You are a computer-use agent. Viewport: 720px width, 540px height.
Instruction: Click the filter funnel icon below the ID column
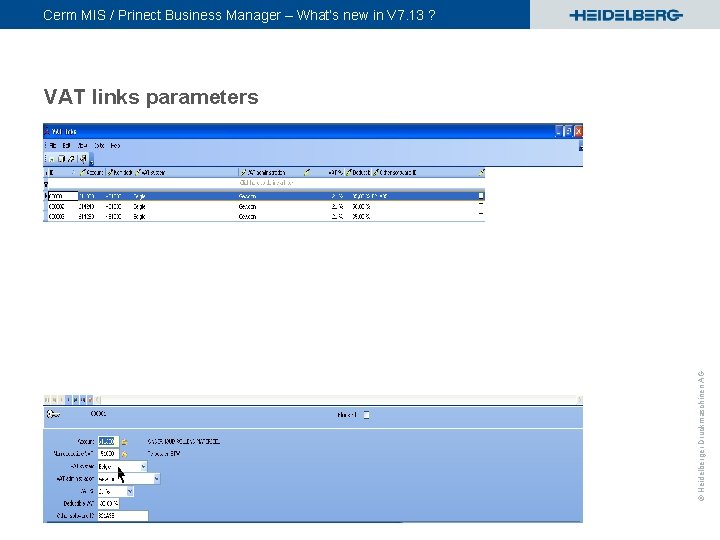click(x=46, y=184)
